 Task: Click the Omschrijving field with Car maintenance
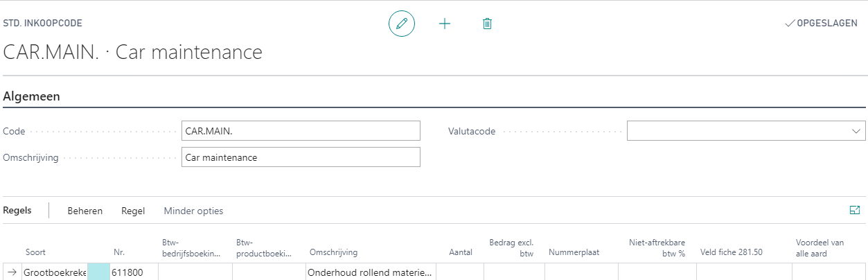301,157
